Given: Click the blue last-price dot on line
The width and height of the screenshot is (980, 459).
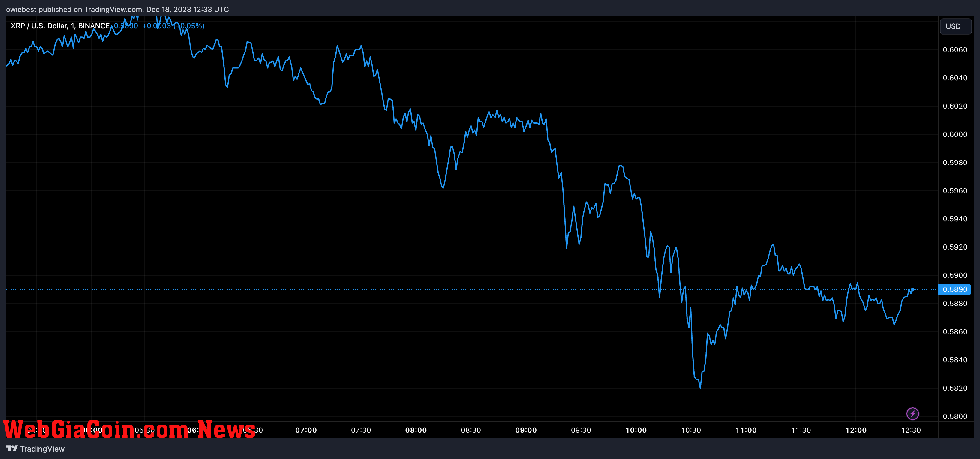Looking at the screenshot, I should pos(913,289).
